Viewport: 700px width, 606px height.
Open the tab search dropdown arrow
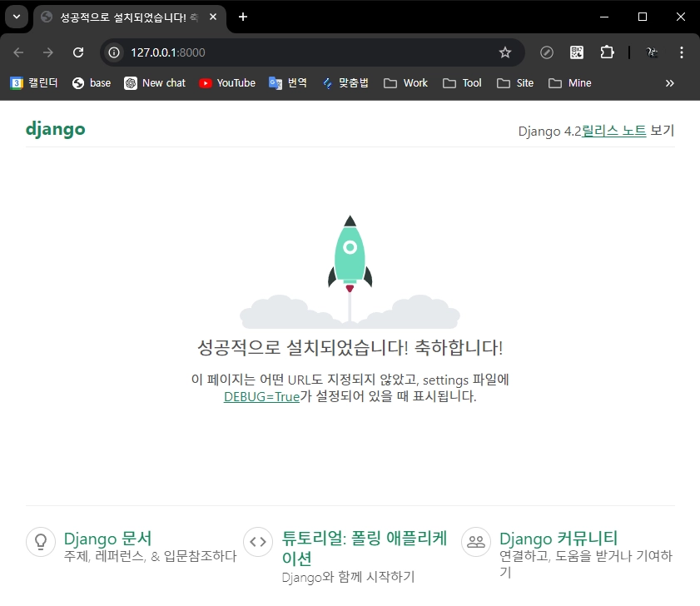[x=17, y=17]
